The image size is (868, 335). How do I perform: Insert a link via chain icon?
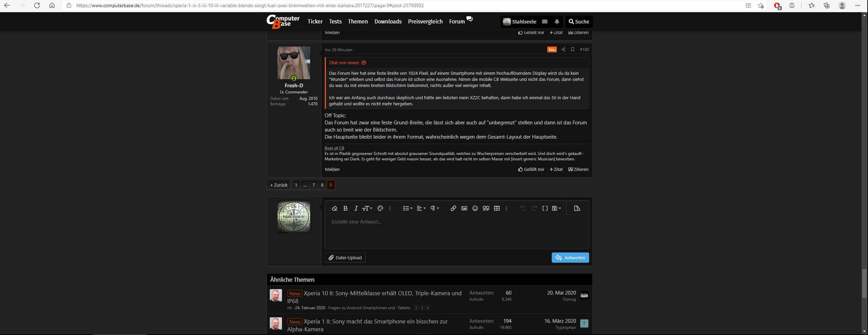click(x=453, y=208)
